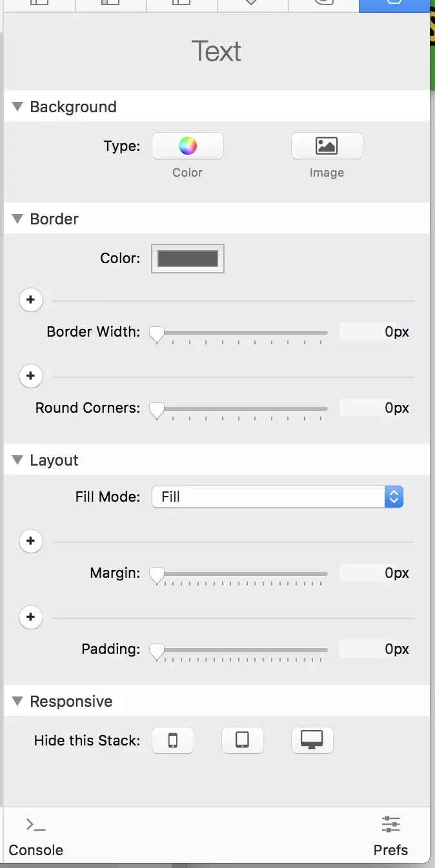Collapse the Border section
The width and height of the screenshot is (435, 868).
[x=17, y=219]
